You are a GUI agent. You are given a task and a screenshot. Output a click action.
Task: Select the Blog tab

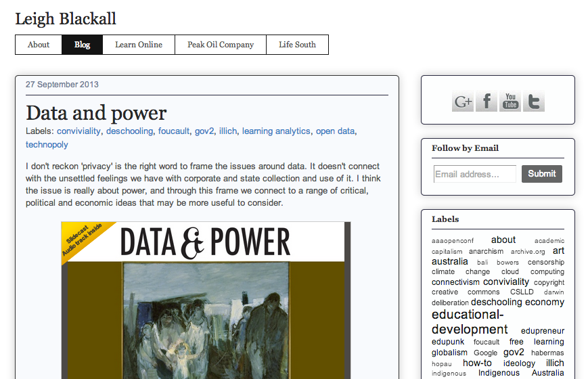(83, 45)
